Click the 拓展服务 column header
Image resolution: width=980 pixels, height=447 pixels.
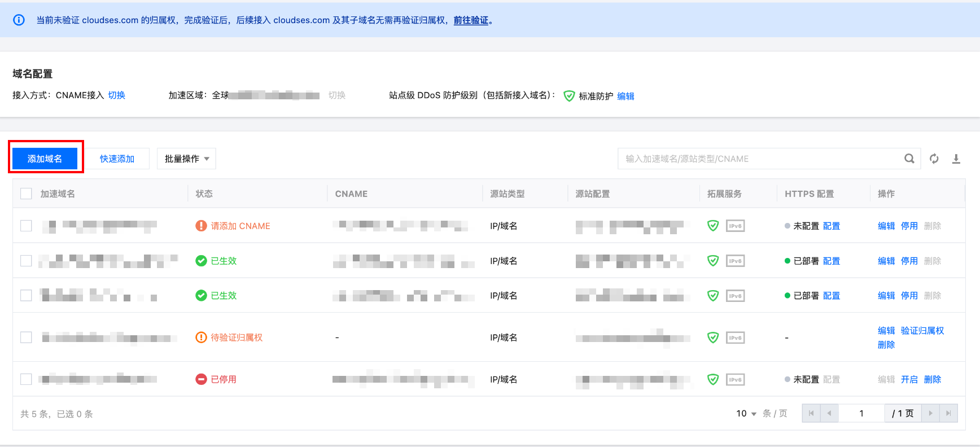[724, 194]
